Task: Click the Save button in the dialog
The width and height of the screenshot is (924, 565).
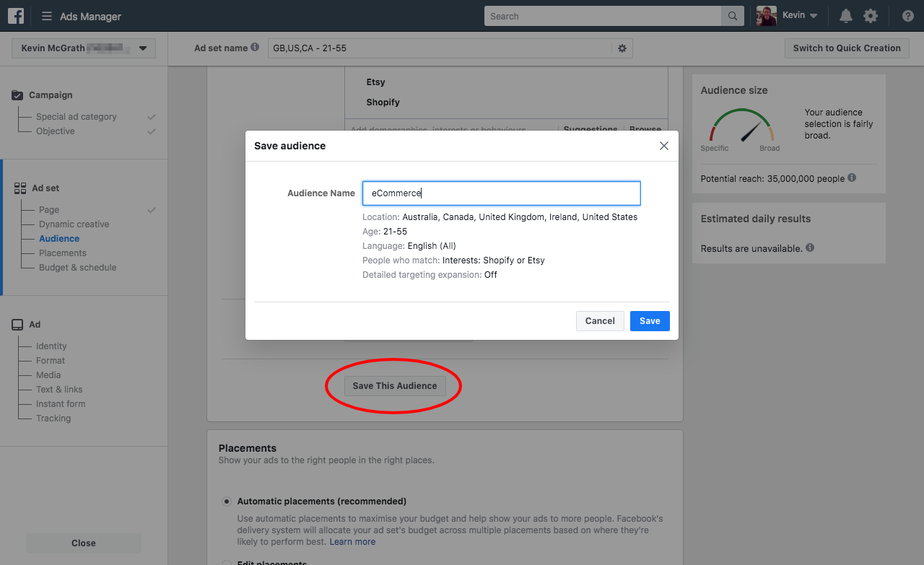Action: 650,321
